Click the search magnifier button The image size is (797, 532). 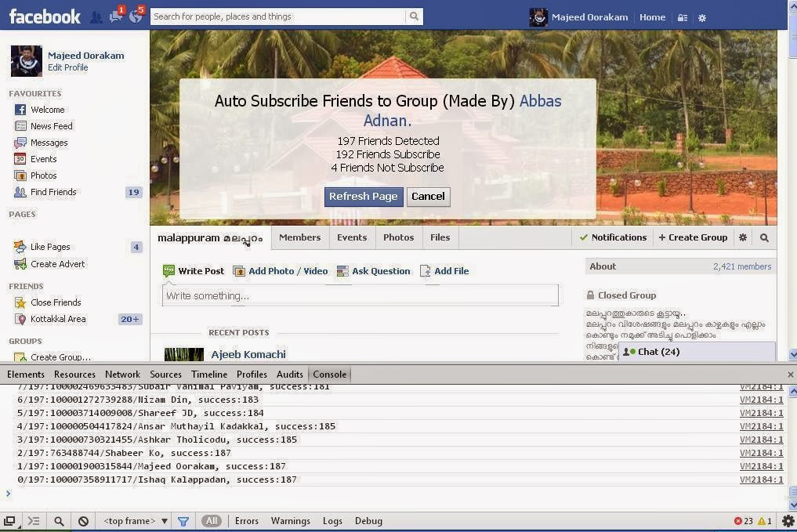pyautogui.click(x=415, y=16)
